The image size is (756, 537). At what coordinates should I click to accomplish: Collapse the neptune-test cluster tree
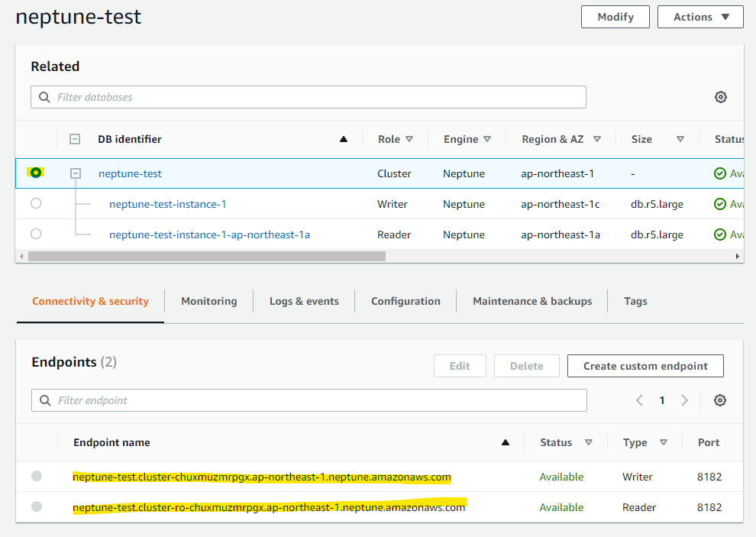click(75, 173)
